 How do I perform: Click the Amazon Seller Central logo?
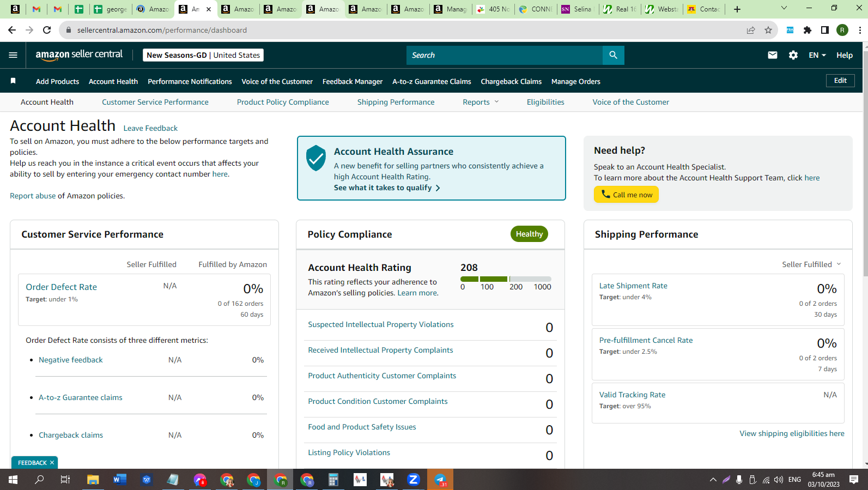click(x=79, y=55)
